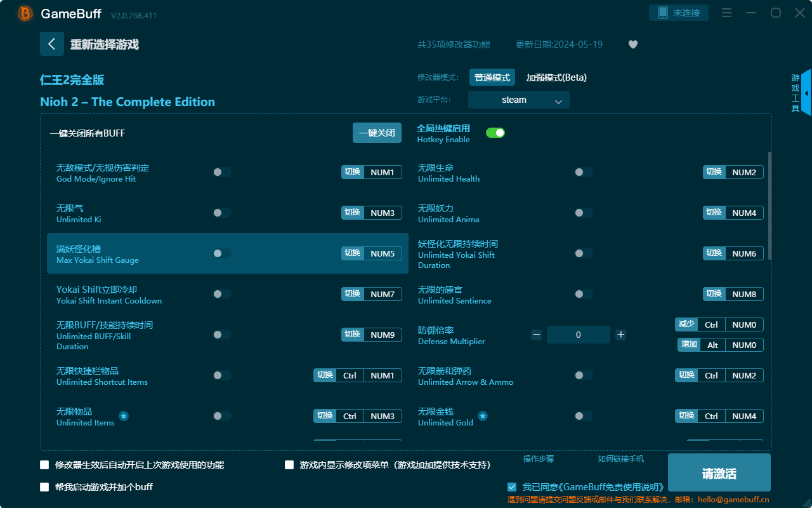Toggle the global Hotkey Enable switch
This screenshot has width=812, height=508.
tap(495, 133)
